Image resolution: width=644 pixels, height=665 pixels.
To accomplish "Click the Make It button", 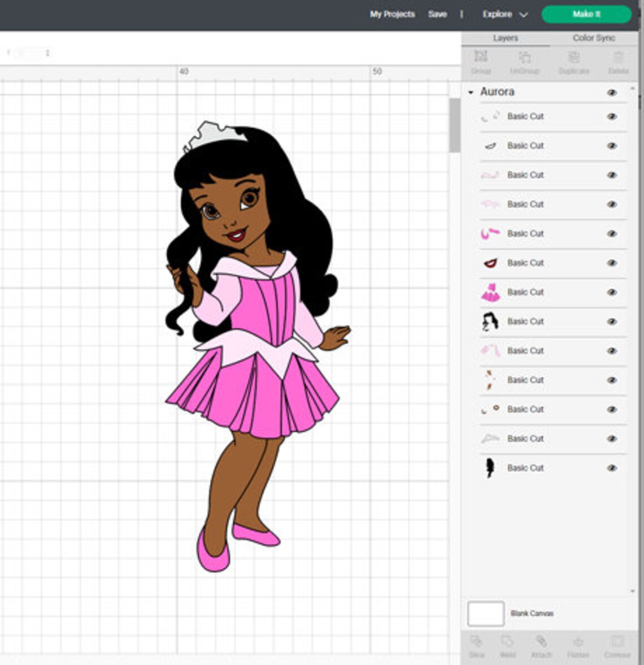I will [586, 15].
